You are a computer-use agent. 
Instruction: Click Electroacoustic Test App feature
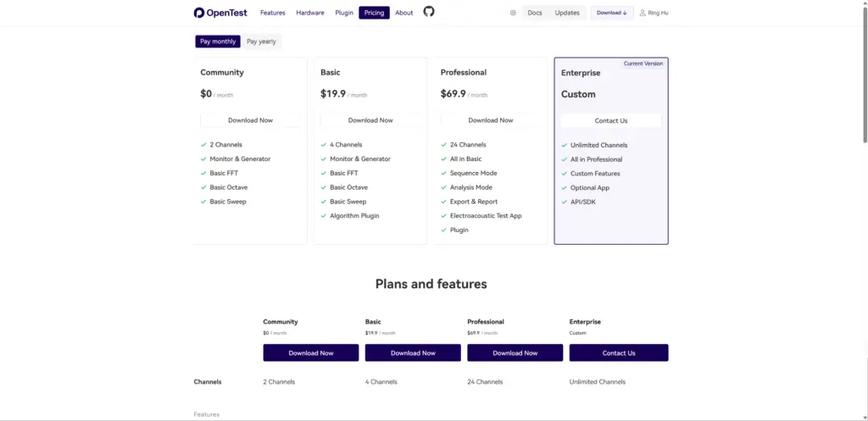point(486,216)
